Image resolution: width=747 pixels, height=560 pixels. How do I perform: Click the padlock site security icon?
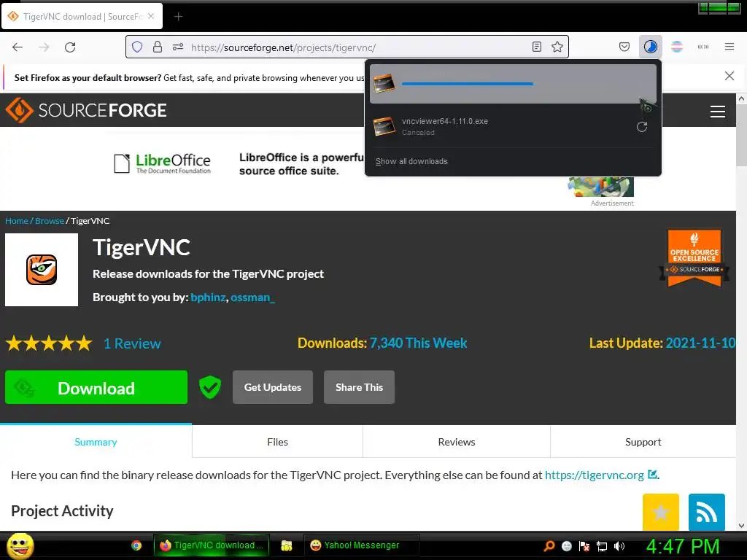(158, 47)
